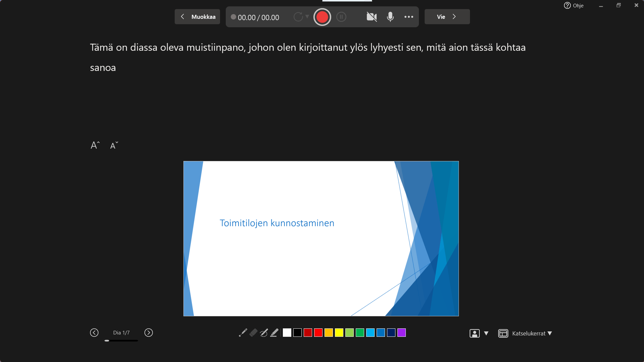The width and height of the screenshot is (644, 362).
Task: Pick the orange ink color
Action: click(329, 333)
